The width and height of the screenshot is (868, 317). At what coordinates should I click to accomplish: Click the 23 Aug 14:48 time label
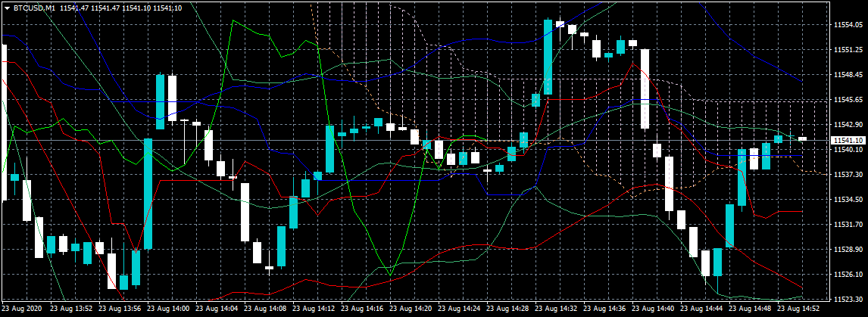coord(750,308)
